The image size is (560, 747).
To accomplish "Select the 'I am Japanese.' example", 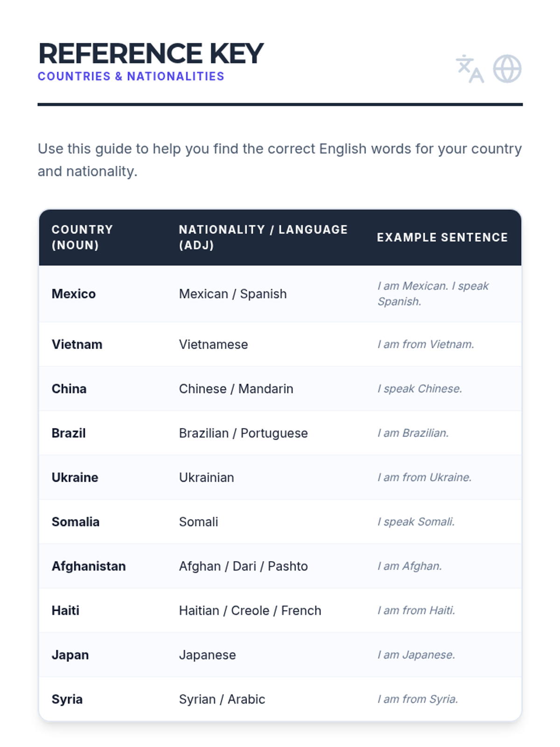I will point(416,655).
